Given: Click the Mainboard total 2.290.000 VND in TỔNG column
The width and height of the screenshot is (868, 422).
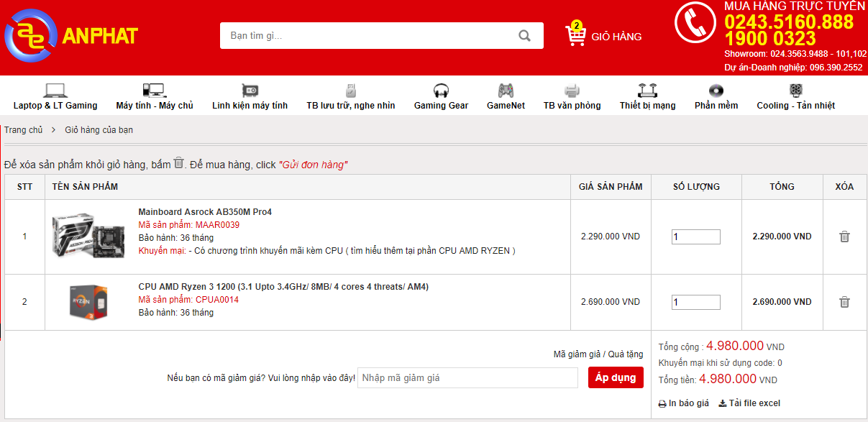Looking at the screenshot, I should [782, 237].
